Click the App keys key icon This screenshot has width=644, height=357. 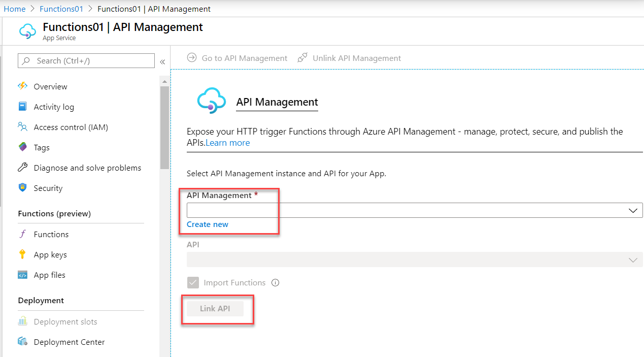click(x=22, y=254)
